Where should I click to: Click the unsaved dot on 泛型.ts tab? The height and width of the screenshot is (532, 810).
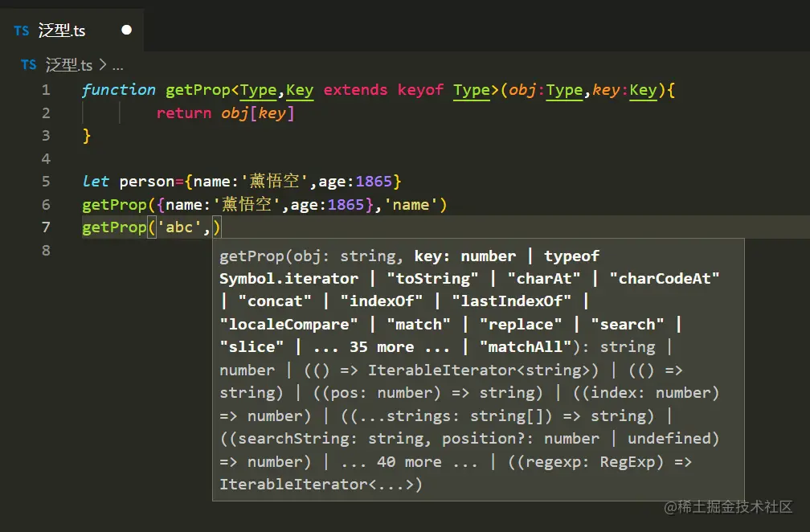127,30
